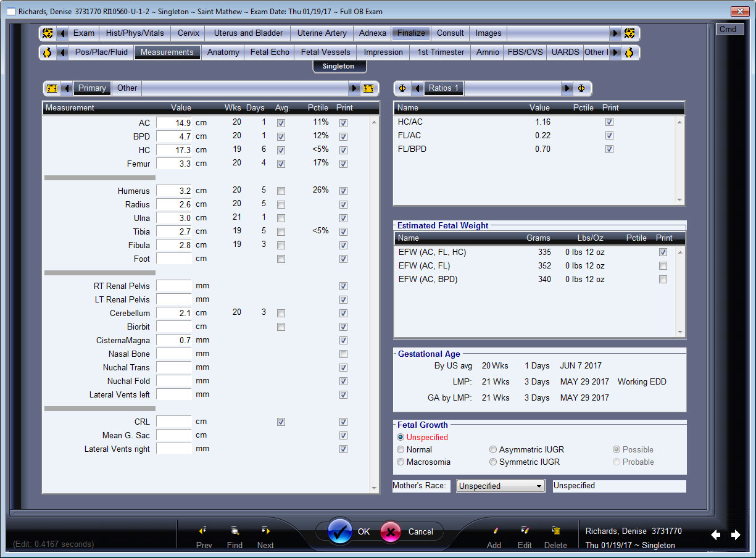
Task: Click the Nuchal Fold value field
Action: [x=174, y=381]
